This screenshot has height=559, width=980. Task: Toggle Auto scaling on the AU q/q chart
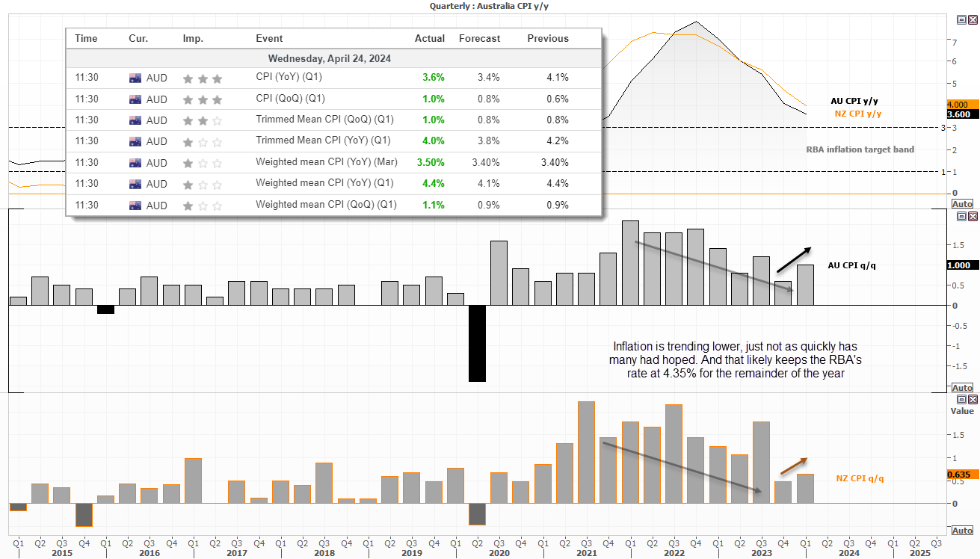[963, 388]
